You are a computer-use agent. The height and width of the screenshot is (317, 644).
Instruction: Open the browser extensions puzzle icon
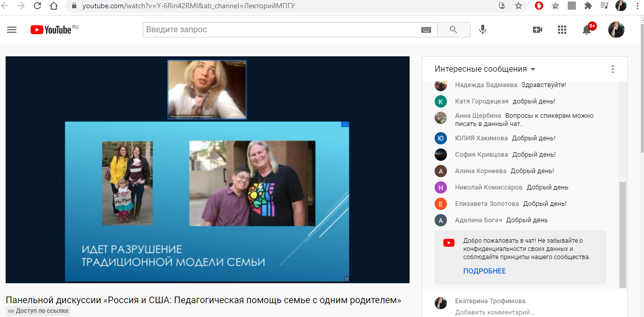(x=588, y=6)
